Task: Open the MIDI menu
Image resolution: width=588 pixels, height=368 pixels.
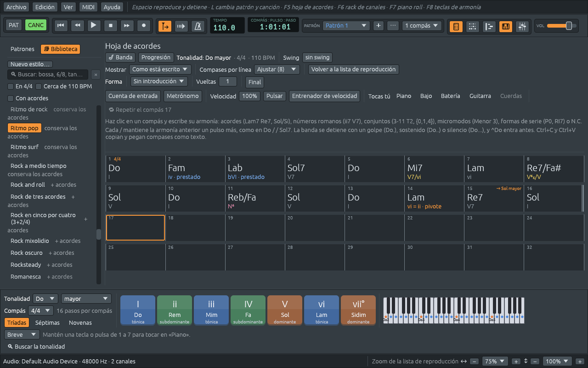Action: pos(88,7)
